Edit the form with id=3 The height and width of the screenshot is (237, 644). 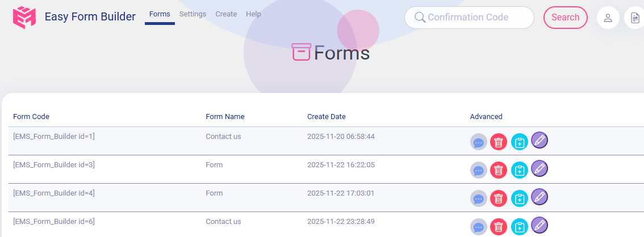(540, 168)
